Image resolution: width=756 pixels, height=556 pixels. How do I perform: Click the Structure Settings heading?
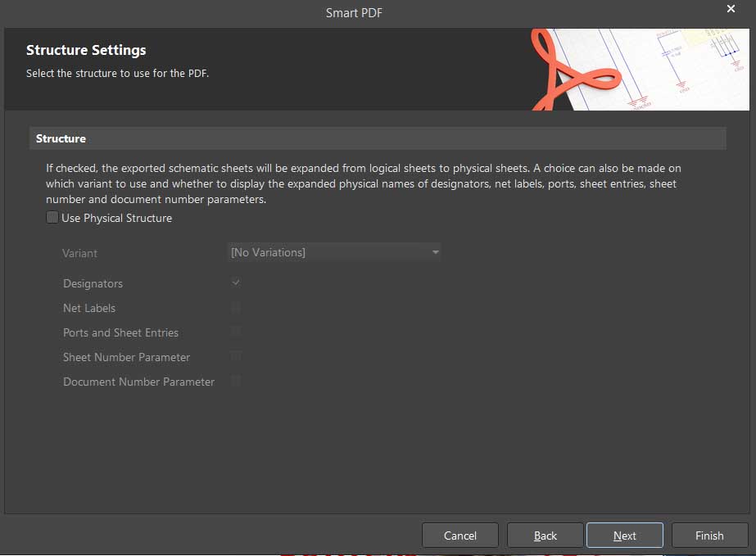coord(86,50)
